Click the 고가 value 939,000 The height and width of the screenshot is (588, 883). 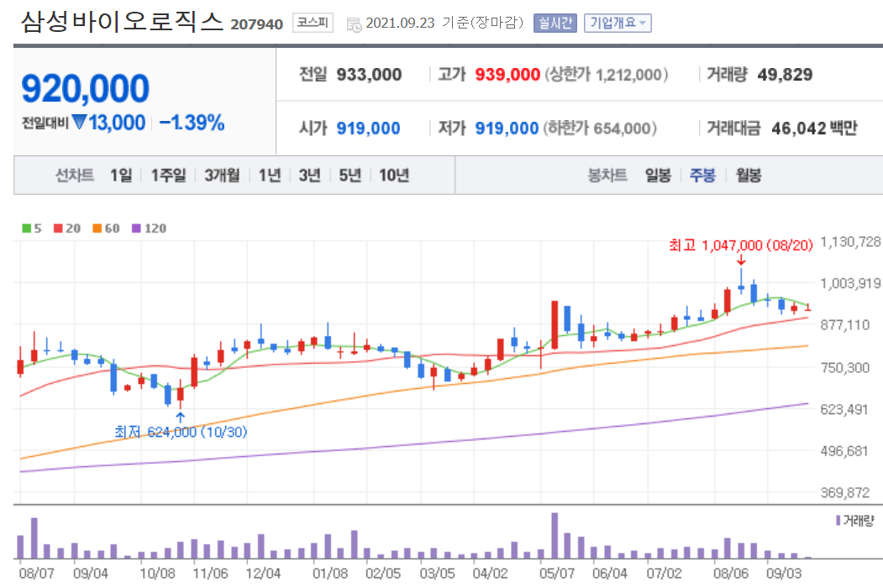pos(507,75)
